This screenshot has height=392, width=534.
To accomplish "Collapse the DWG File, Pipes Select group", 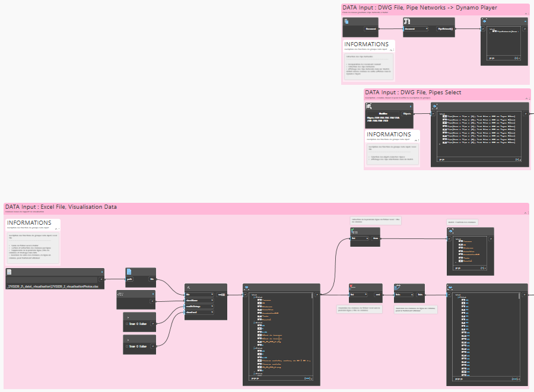I will click(526, 98).
